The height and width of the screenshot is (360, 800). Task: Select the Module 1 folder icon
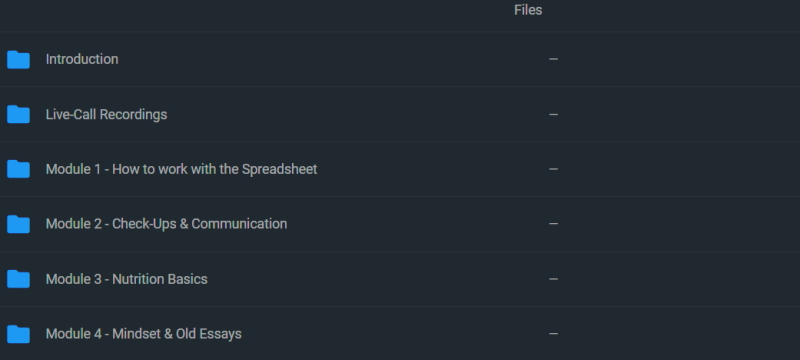[x=18, y=169]
